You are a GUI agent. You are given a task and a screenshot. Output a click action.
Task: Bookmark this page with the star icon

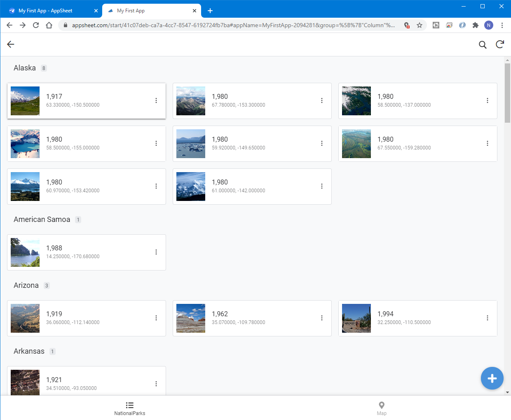coord(420,25)
